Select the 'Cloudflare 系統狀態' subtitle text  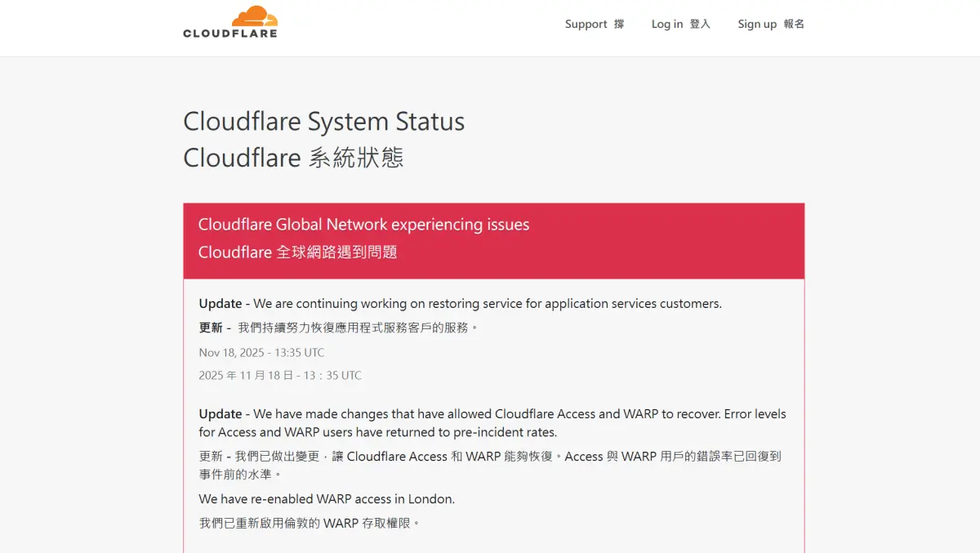click(292, 157)
